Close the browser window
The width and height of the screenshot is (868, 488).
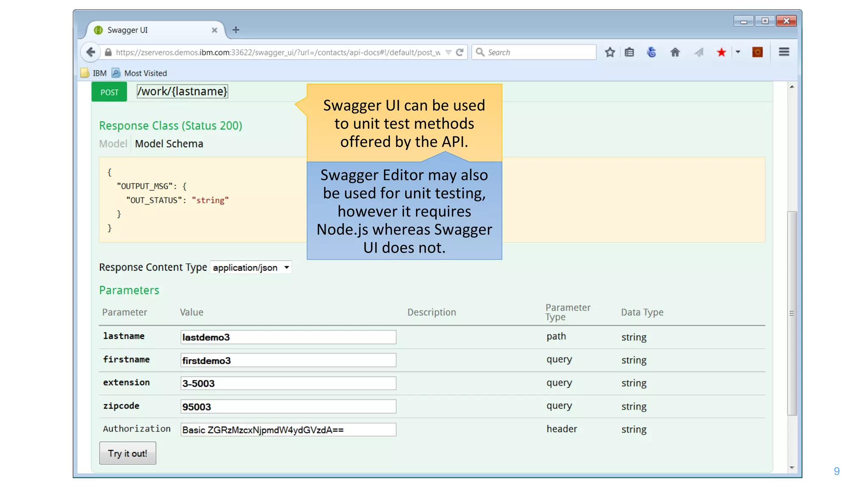[786, 21]
